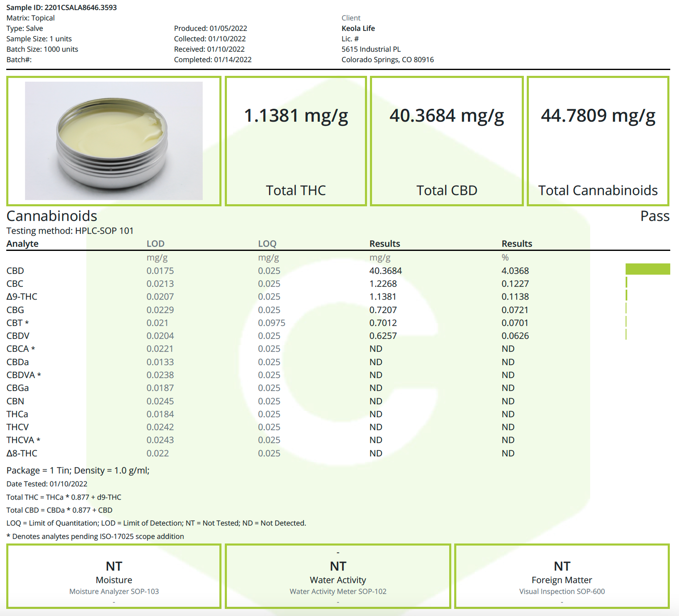The height and width of the screenshot is (616, 679).
Task: Click the Completed: 01/14/2022 date
Action: [213, 60]
